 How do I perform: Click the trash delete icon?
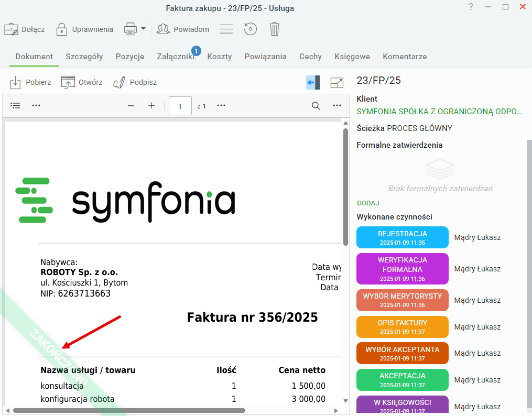pyautogui.click(x=275, y=29)
